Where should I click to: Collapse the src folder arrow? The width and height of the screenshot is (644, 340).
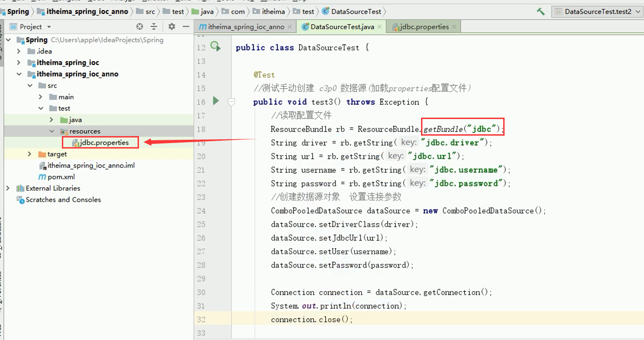(30, 85)
